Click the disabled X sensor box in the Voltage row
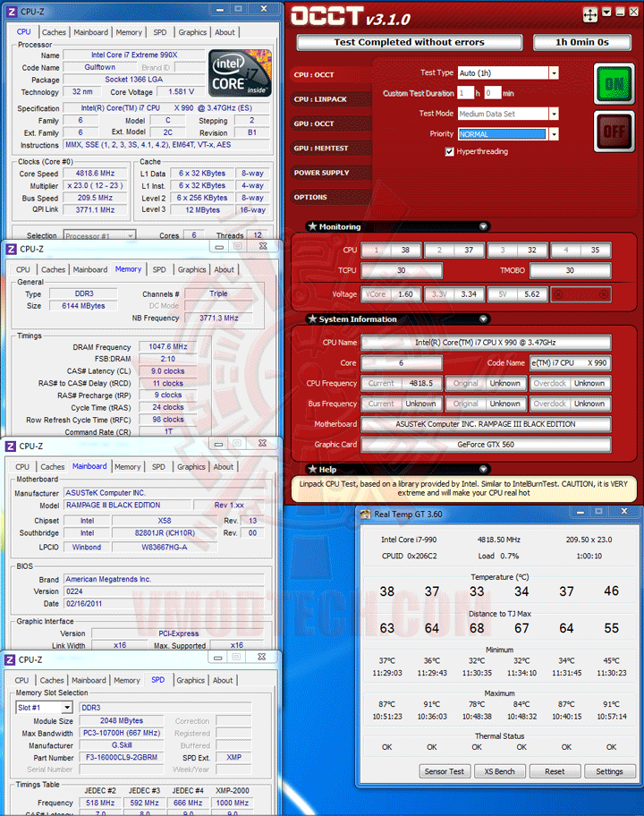Screen dimensions: 644x816 point(581,294)
